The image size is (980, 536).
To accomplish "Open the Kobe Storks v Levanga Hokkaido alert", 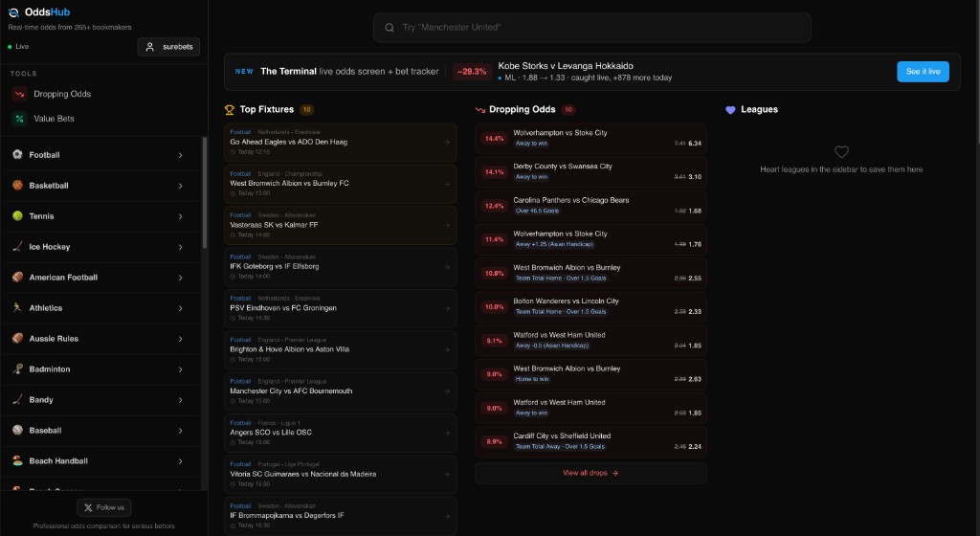I will point(585,71).
